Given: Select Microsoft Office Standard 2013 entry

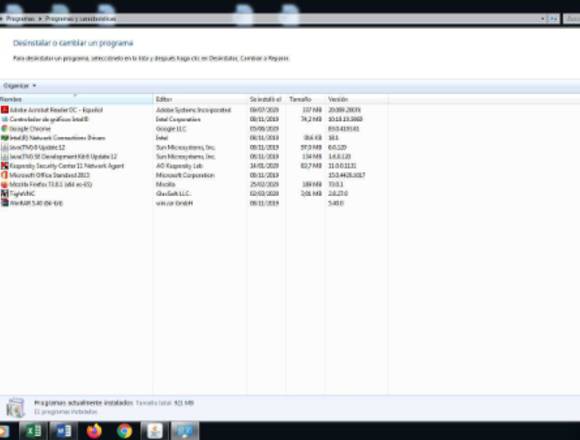Looking at the screenshot, I should (x=50, y=175).
